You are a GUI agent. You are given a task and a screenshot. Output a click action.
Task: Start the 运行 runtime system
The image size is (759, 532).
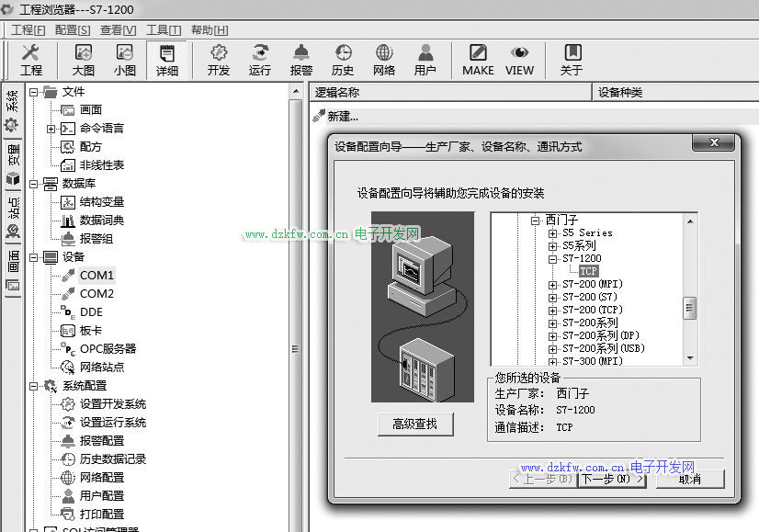coord(260,60)
